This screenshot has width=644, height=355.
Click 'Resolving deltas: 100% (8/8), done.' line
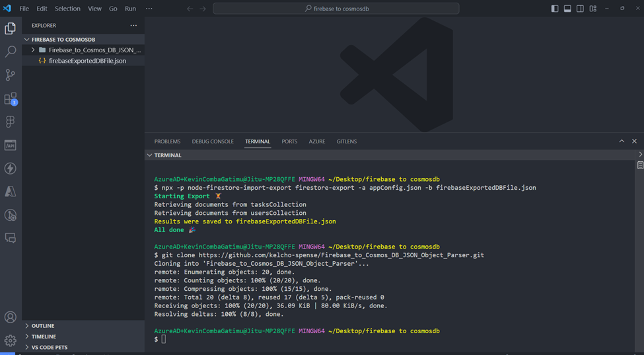(219, 314)
